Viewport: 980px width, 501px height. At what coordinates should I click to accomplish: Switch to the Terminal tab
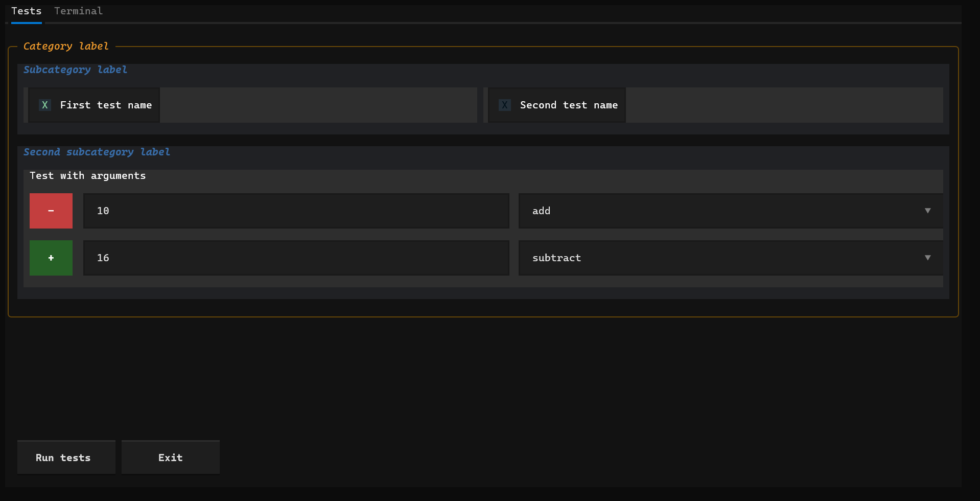pyautogui.click(x=78, y=11)
